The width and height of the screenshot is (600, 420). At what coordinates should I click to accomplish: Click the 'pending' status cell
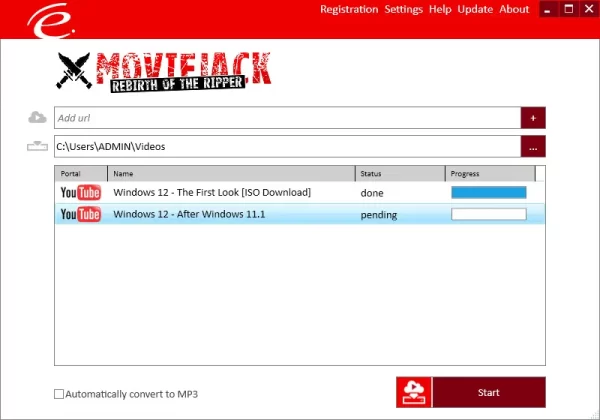(x=379, y=215)
